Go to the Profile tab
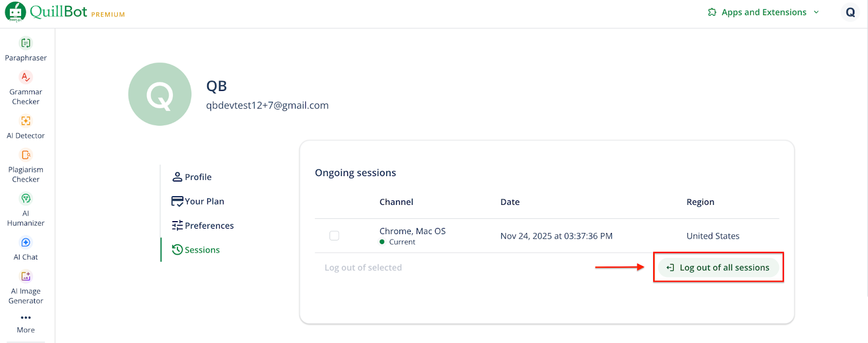 [x=198, y=177]
